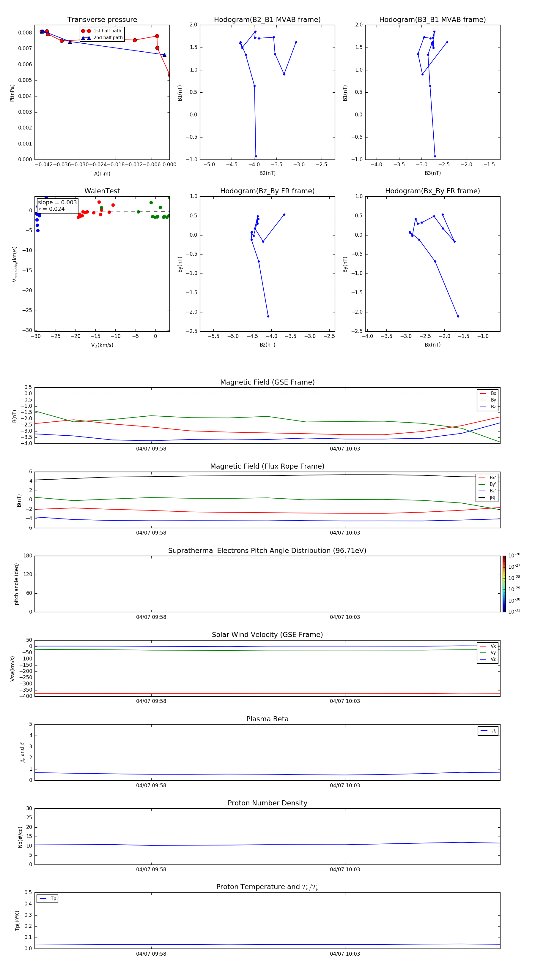Click the Suprathermal Electrons Pitch Angle Distribution title
The image size is (535, 980).
point(267,551)
